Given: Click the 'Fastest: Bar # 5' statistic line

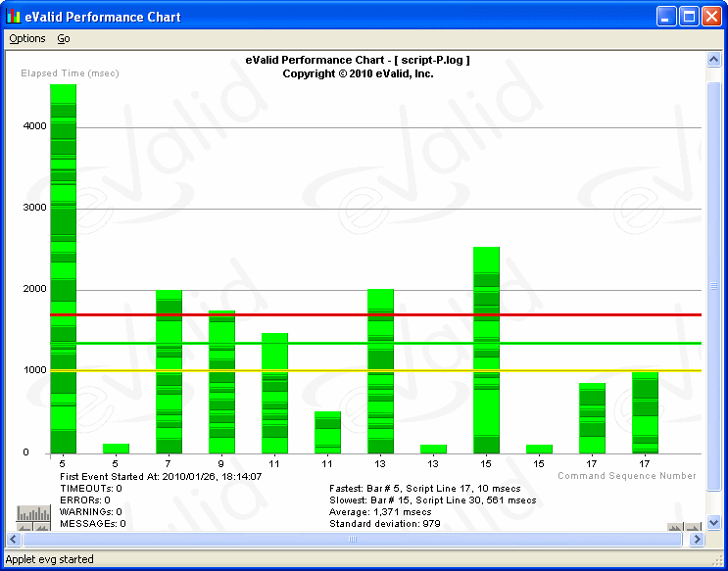Looking at the screenshot, I should click(425, 489).
